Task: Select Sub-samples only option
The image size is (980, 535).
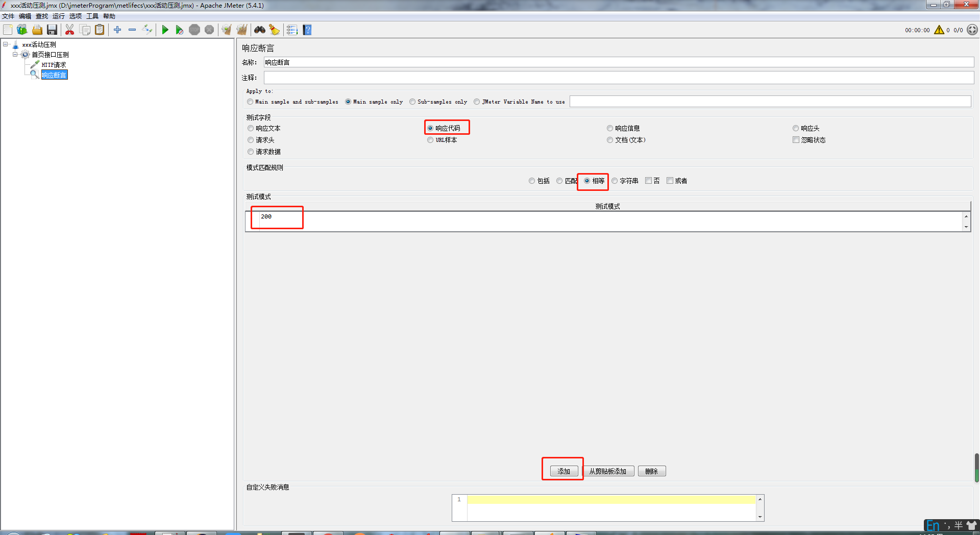Action: (438, 102)
